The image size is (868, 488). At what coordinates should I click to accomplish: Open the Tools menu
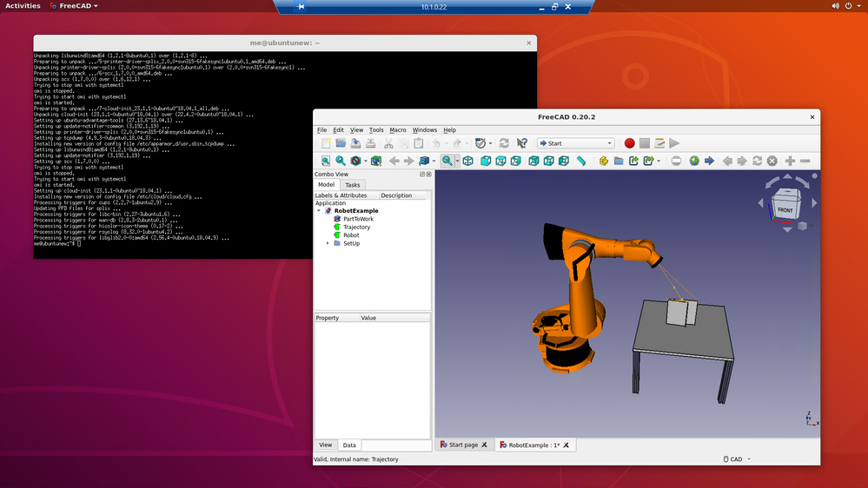tap(376, 130)
